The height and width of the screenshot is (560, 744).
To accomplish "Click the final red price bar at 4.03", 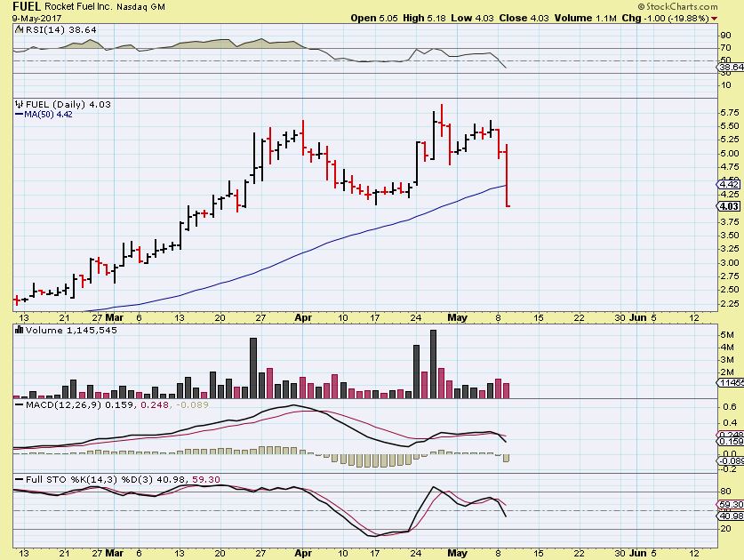I will click(x=508, y=175).
